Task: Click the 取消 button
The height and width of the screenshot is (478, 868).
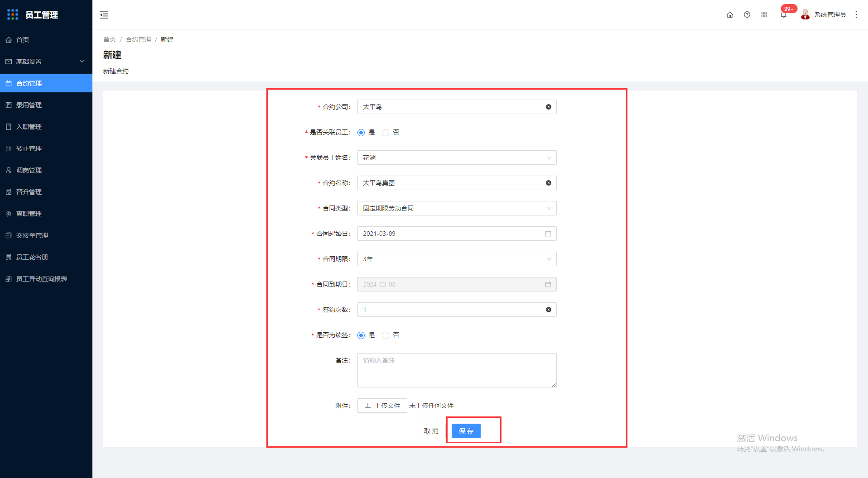Action: [x=431, y=431]
